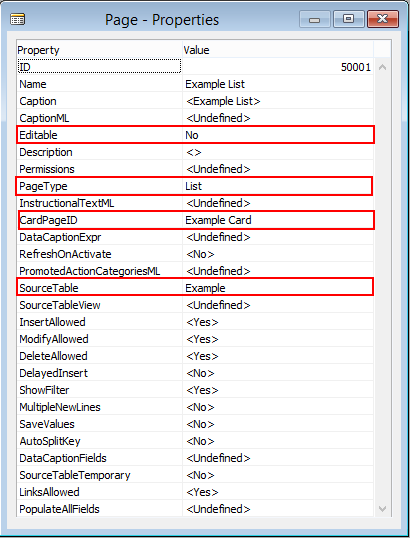
Task: Close the Page Properties window
Action: [x=383, y=19]
